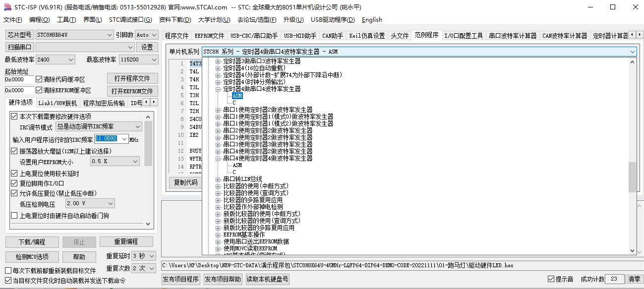Click the 发布项目程序 button

(181, 279)
